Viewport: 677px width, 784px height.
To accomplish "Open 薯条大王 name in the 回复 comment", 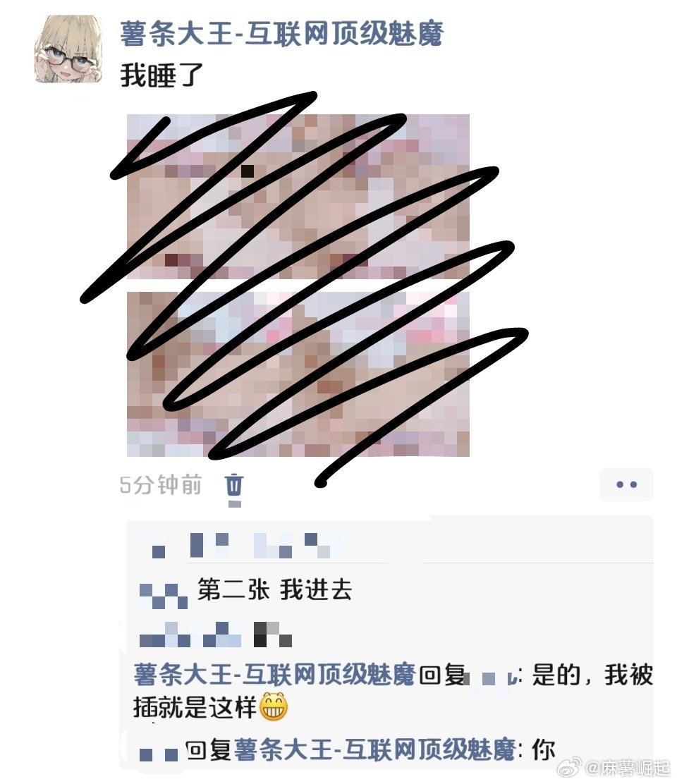I will point(274,674).
